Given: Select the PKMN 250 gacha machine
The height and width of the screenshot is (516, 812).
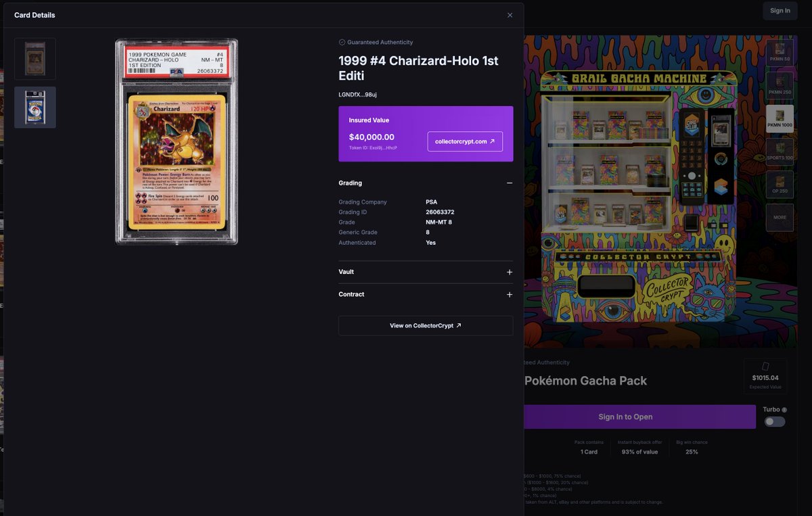Looking at the screenshot, I should point(780,86).
